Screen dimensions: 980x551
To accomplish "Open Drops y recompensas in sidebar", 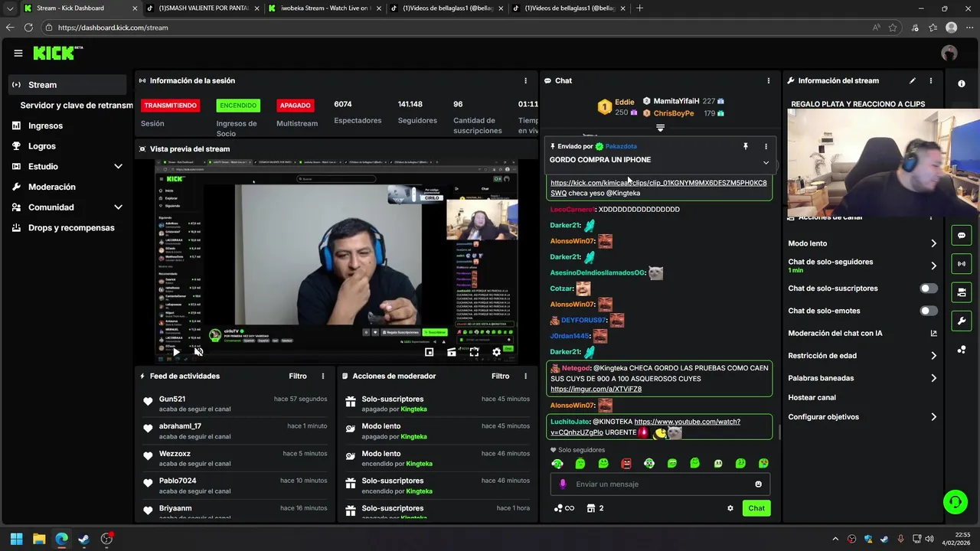I will tap(67, 228).
